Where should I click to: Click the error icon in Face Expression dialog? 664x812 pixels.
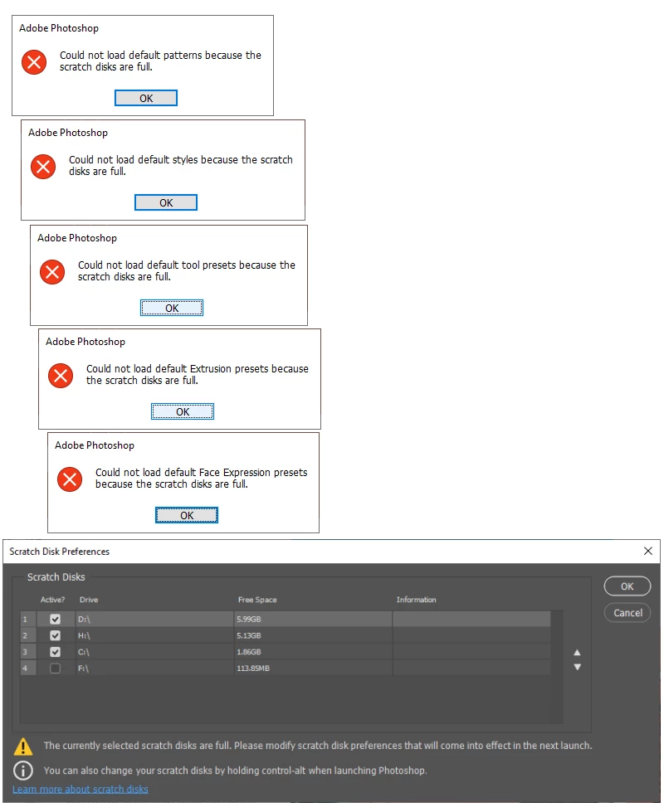point(70,479)
